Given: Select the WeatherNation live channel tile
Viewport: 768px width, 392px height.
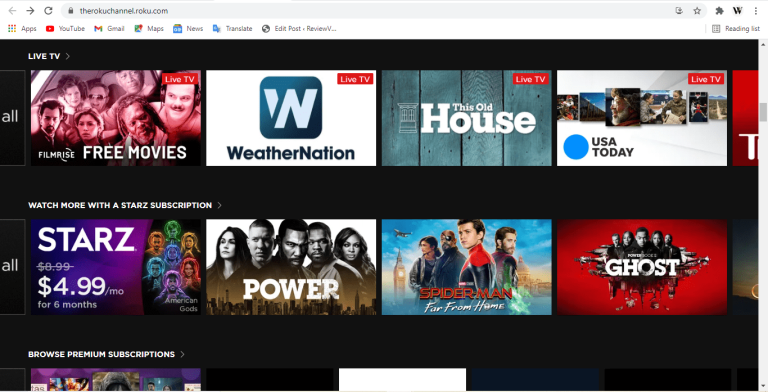Looking at the screenshot, I should (291, 118).
